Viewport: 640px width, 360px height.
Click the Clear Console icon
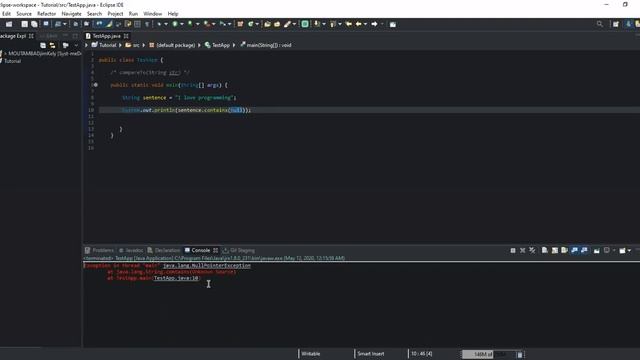click(544, 250)
